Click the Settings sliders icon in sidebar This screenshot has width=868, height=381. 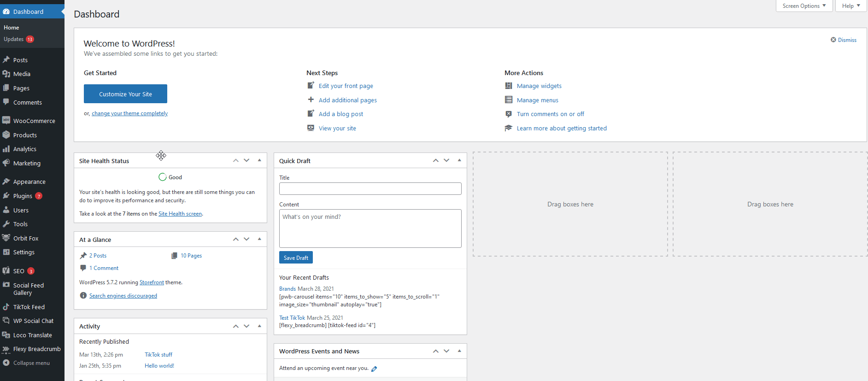[x=6, y=252]
